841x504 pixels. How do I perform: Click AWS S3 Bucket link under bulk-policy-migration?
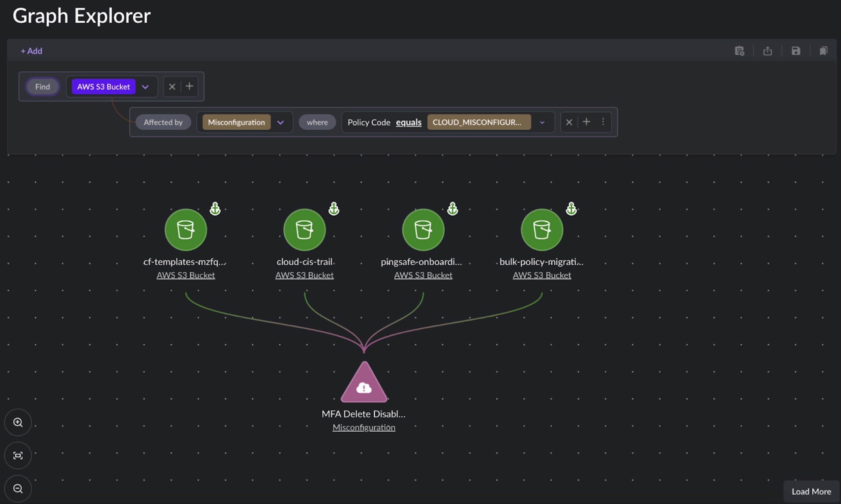(x=542, y=275)
